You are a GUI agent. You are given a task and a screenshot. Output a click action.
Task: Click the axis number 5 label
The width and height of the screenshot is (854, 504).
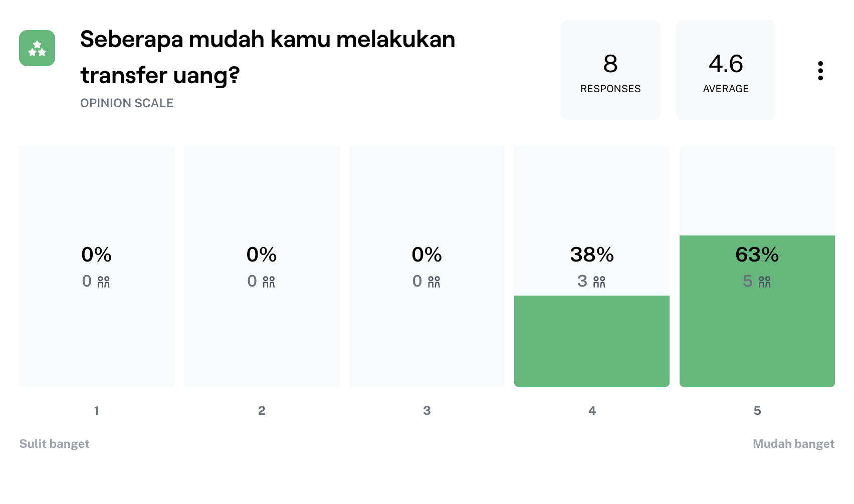pyautogui.click(x=757, y=411)
